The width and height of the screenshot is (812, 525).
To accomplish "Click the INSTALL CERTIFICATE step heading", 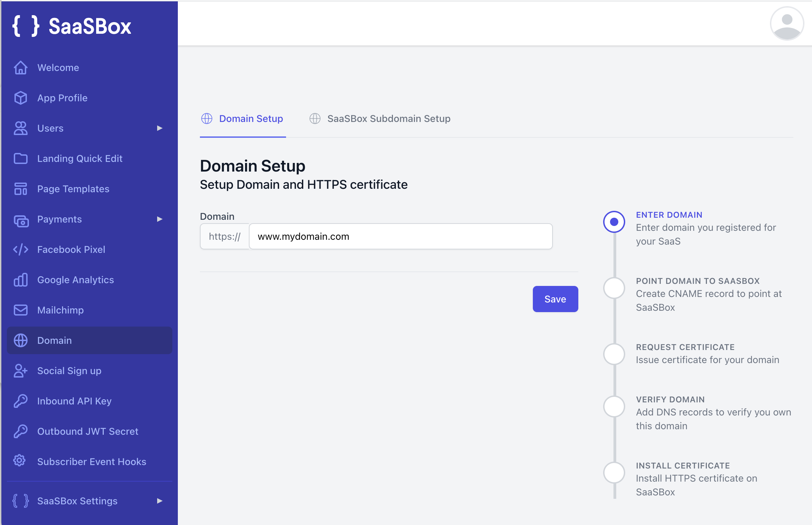I will (x=683, y=466).
